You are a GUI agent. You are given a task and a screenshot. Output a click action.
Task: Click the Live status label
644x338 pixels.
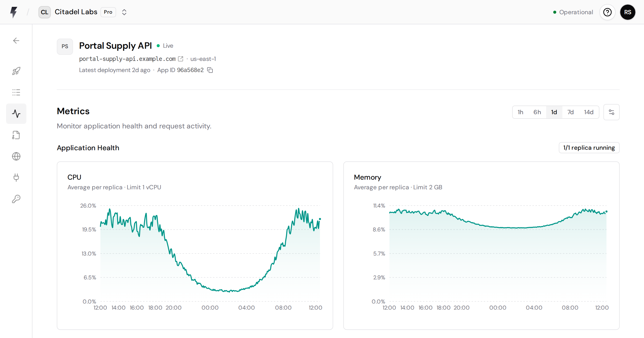[168, 46]
